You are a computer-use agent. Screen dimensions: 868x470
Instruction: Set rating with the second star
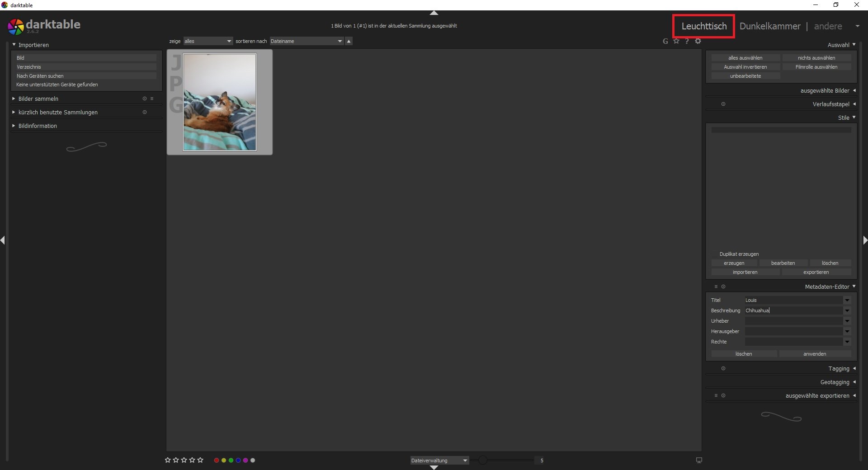point(176,460)
